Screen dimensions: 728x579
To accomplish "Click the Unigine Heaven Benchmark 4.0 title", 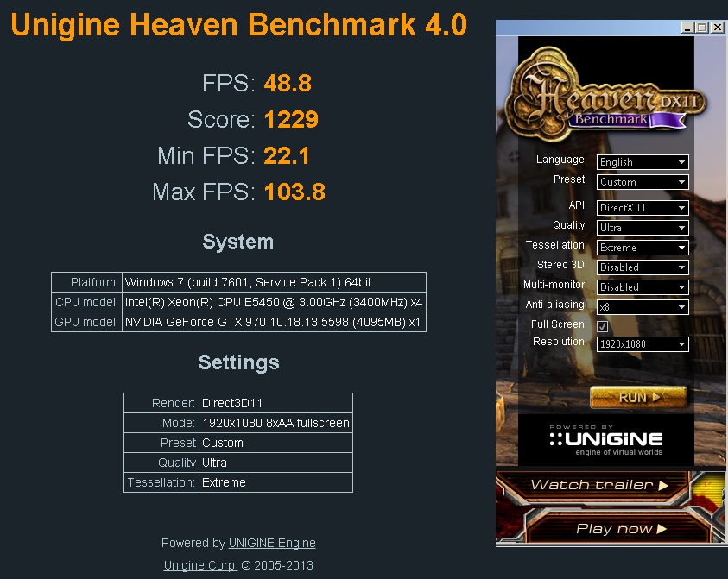I will tap(238, 24).
